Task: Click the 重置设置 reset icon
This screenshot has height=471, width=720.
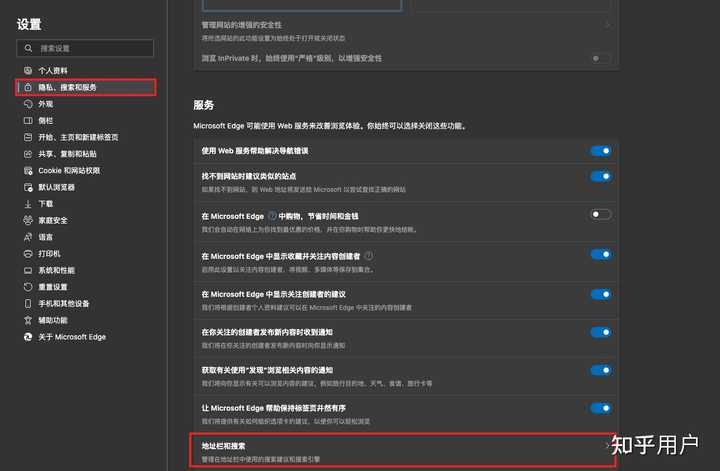Action: coord(28,287)
